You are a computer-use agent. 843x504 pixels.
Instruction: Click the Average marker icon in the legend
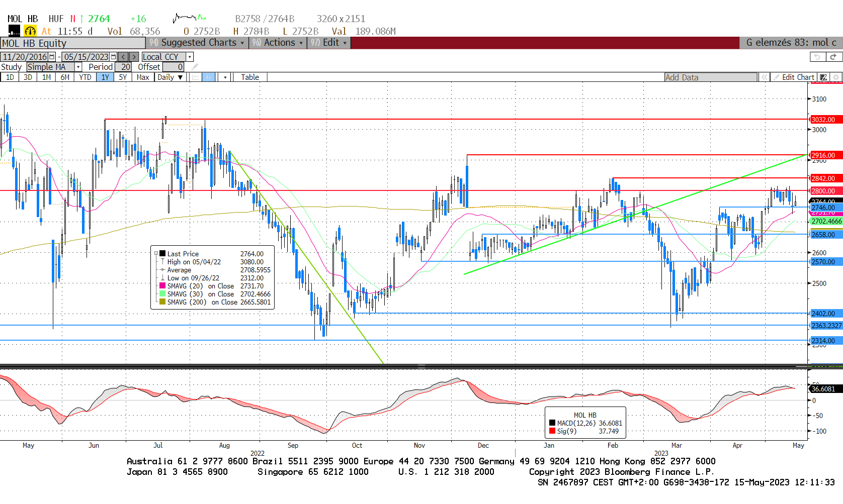tap(162, 270)
